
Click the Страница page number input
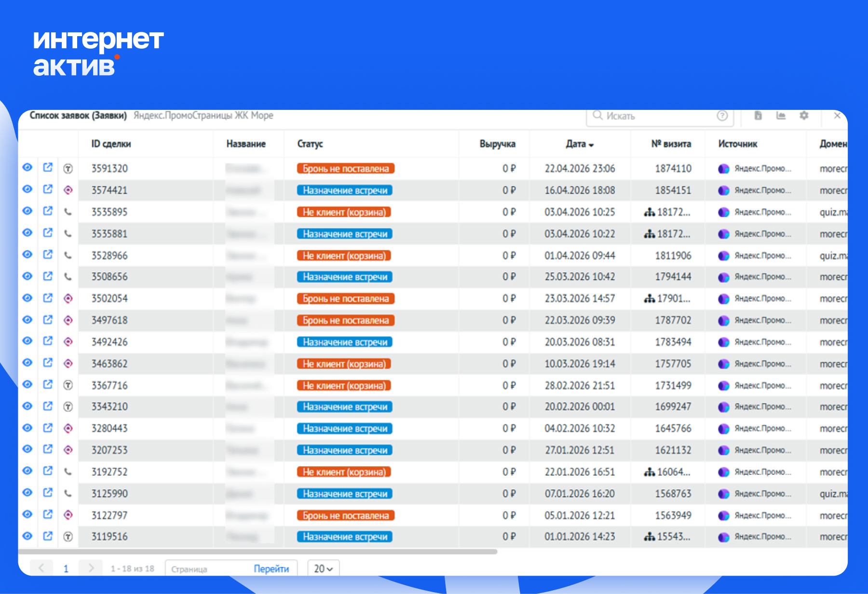pos(208,569)
